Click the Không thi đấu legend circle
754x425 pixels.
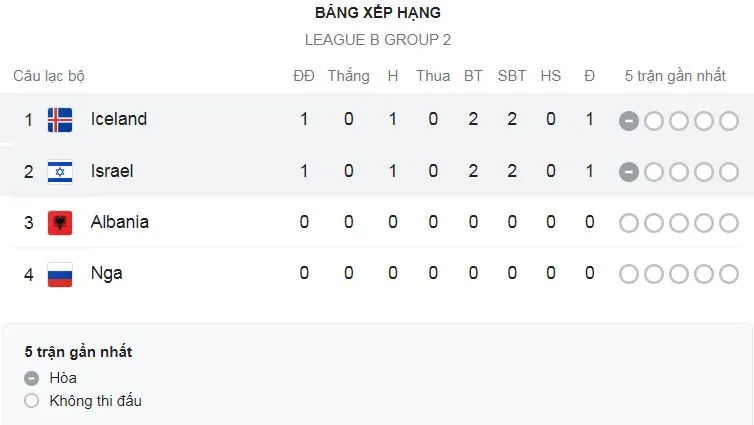(32, 401)
